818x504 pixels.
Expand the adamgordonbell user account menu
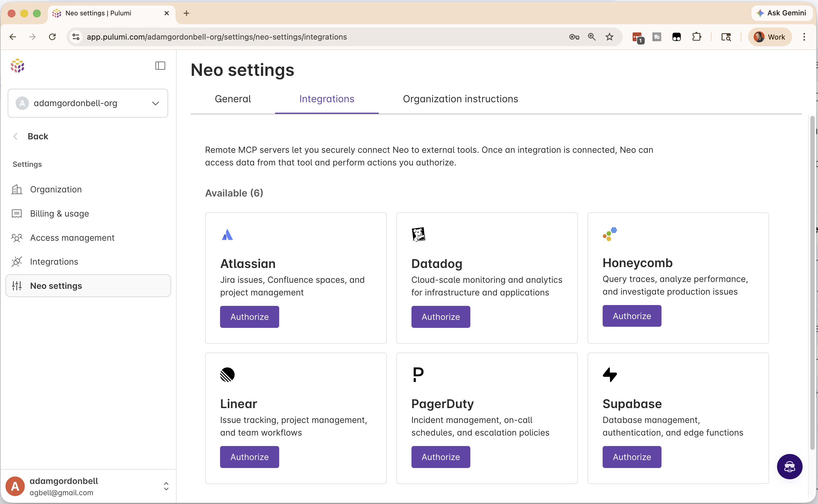point(166,486)
